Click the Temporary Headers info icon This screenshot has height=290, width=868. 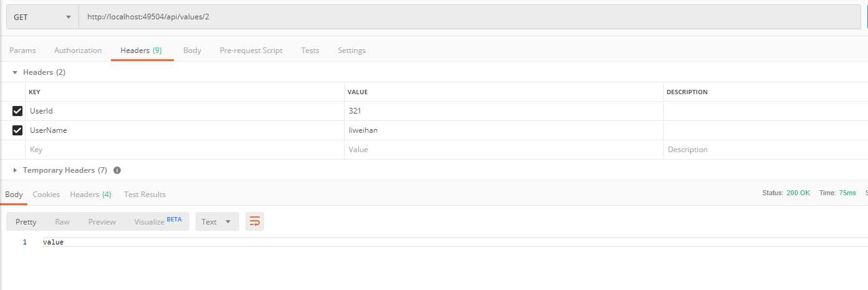point(117,170)
